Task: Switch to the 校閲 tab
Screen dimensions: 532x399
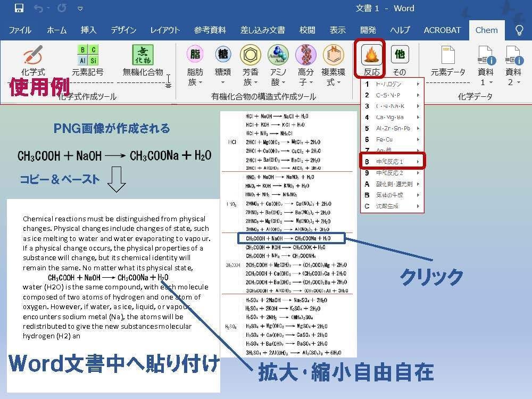Action: tap(307, 30)
